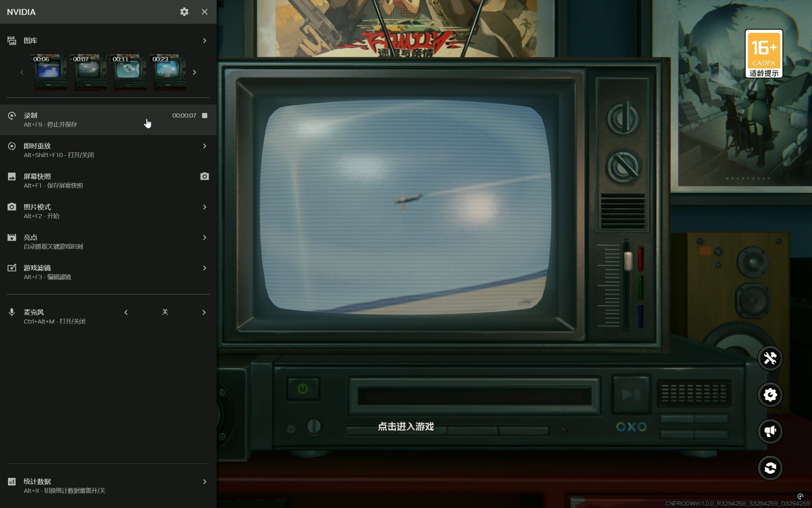Click the VCR green power button

tap(303, 389)
